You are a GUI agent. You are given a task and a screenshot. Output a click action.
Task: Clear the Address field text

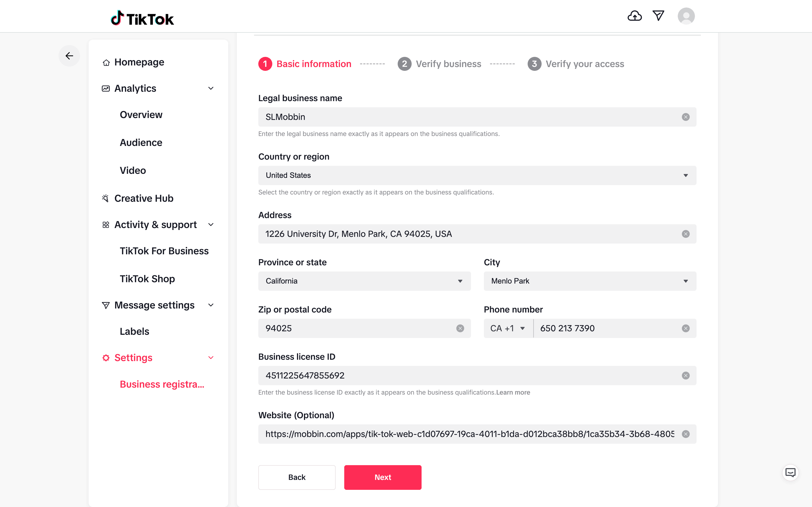[686, 234]
